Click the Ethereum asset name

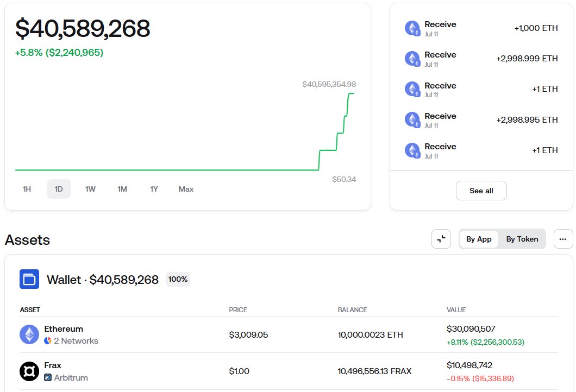(x=64, y=329)
